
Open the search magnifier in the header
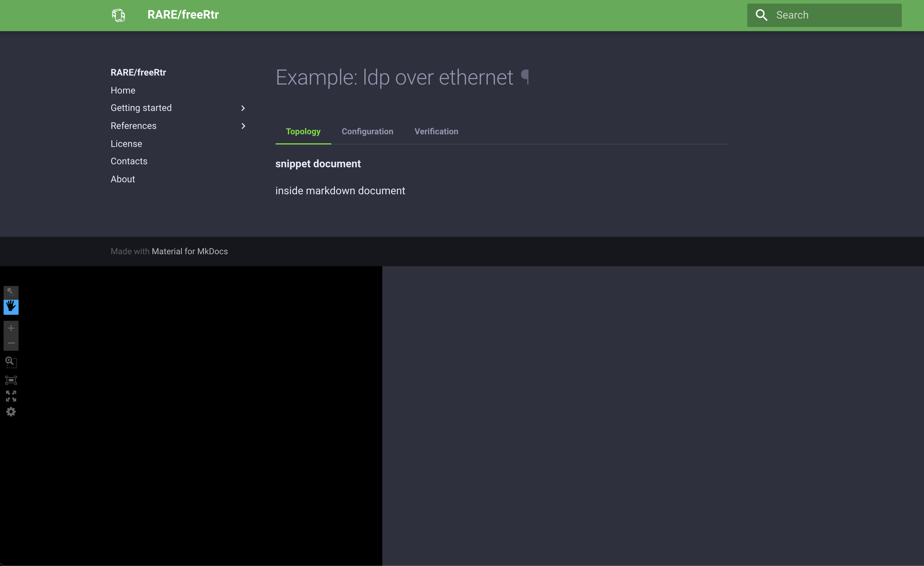tap(762, 15)
